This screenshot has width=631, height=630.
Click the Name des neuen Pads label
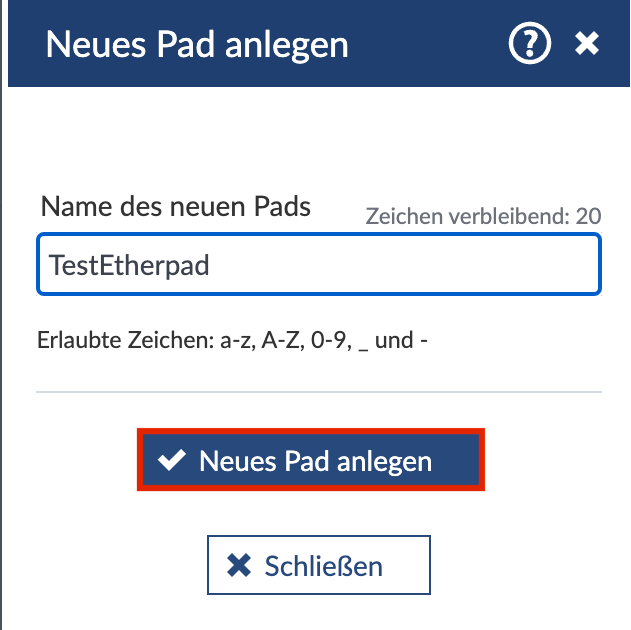tap(175, 207)
